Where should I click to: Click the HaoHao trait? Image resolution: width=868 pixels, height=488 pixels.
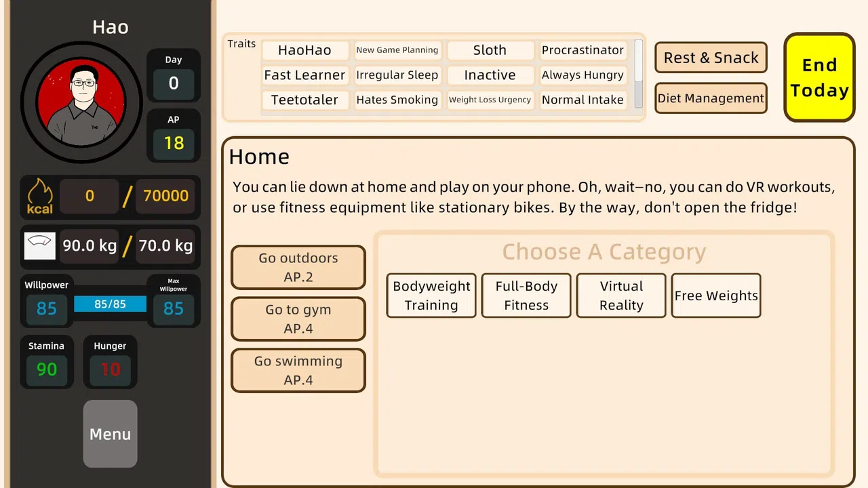tap(304, 50)
